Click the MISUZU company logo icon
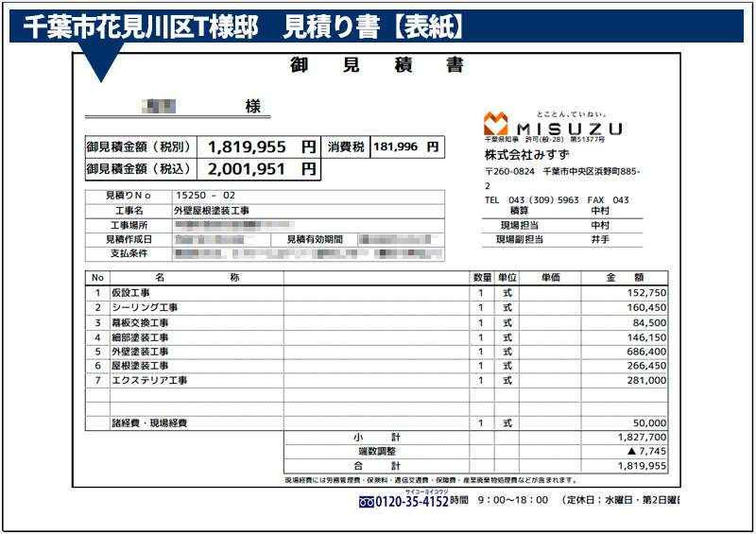The image size is (756, 534). click(x=495, y=124)
